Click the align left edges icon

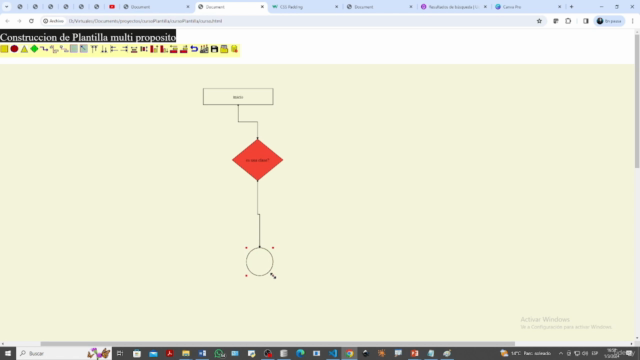point(114,49)
